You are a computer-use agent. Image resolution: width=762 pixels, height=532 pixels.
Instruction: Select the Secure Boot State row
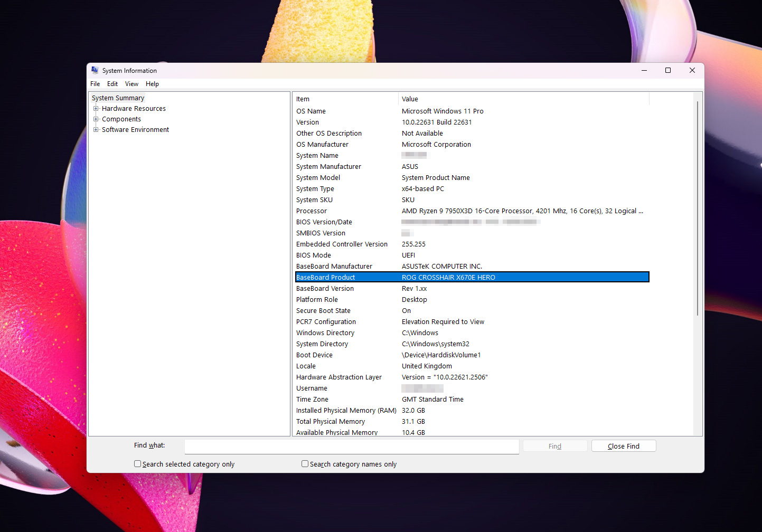[x=472, y=311]
